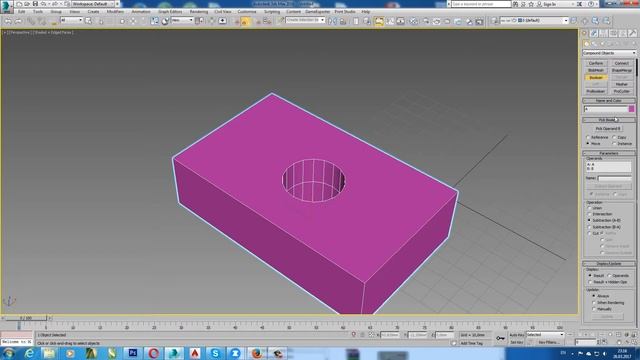Collapse the Pick Boolean rollout
This screenshot has width=640, height=360.
tap(609, 120)
